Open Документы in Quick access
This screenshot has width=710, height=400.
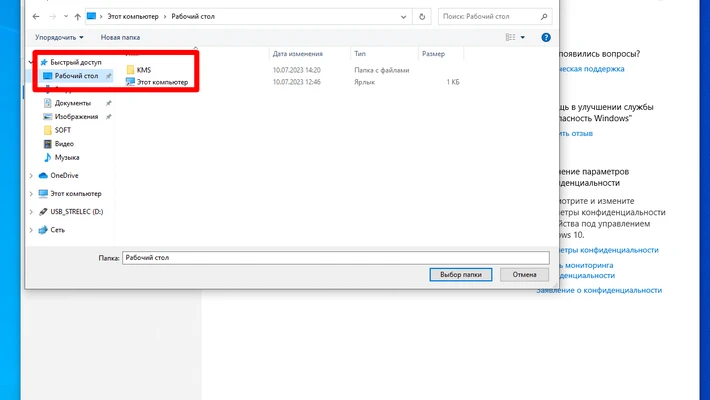click(x=72, y=103)
